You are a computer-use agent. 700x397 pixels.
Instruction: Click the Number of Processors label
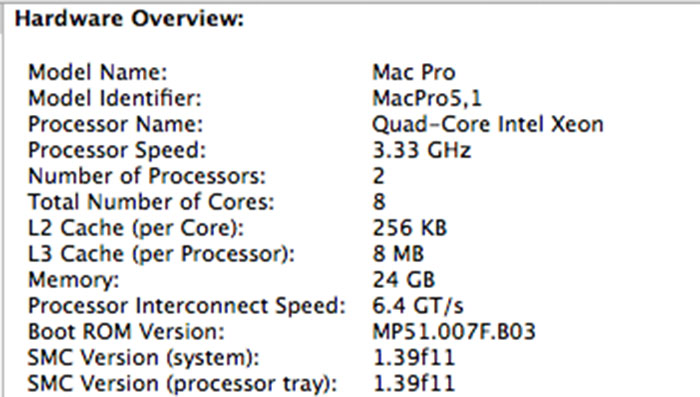(x=147, y=176)
